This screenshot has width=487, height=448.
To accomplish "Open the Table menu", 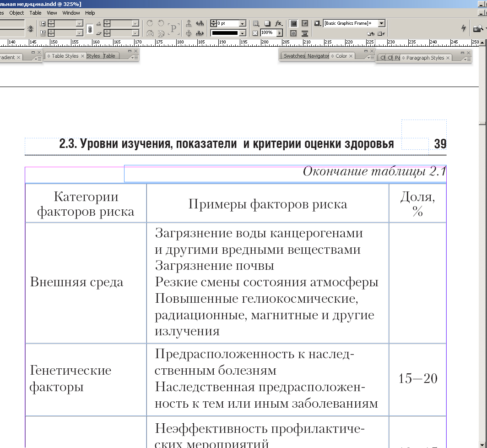I will 35,13.
